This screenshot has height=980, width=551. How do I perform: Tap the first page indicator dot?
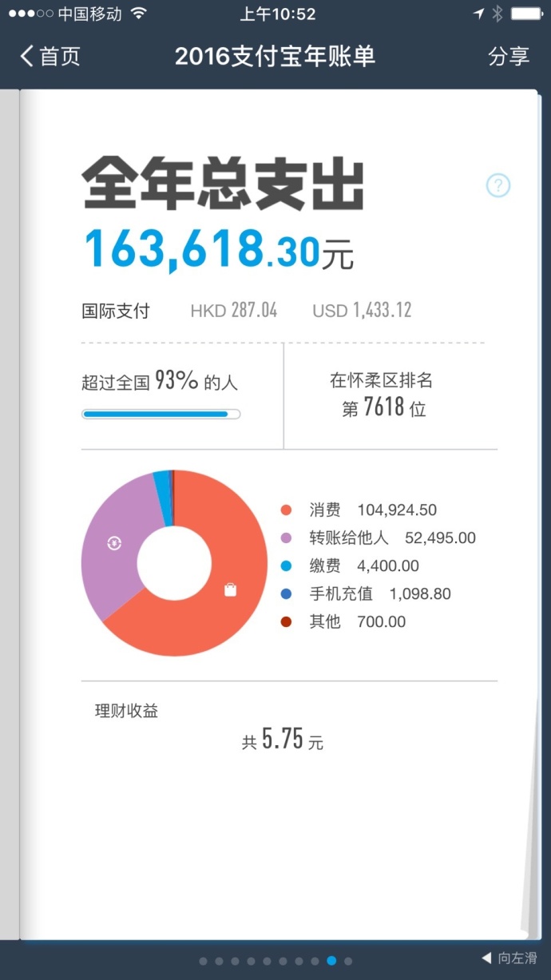[x=203, y=961]
